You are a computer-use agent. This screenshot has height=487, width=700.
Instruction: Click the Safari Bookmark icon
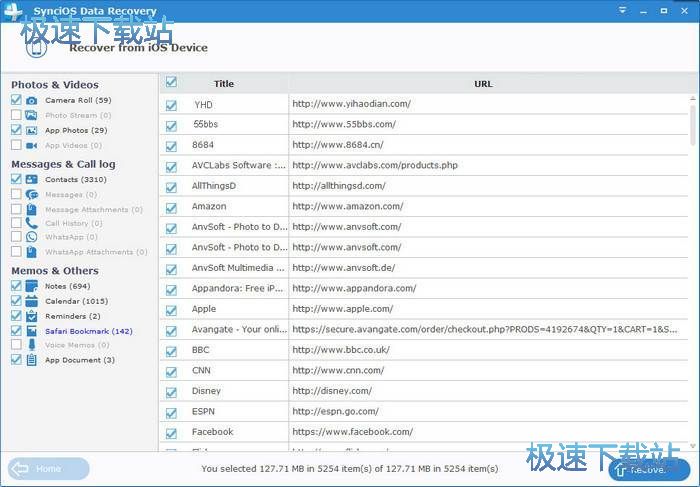(31, 331)
